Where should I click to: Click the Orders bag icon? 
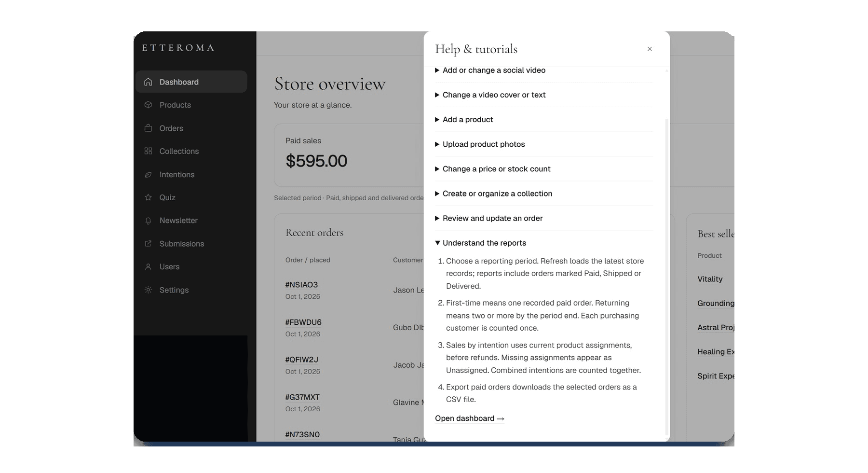coord(148,128)
